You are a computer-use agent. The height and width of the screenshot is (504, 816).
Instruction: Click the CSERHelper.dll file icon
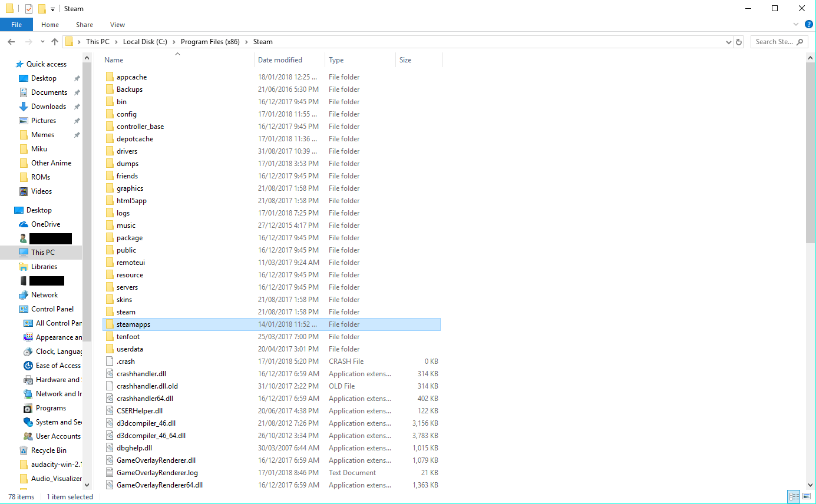(110, 411)
